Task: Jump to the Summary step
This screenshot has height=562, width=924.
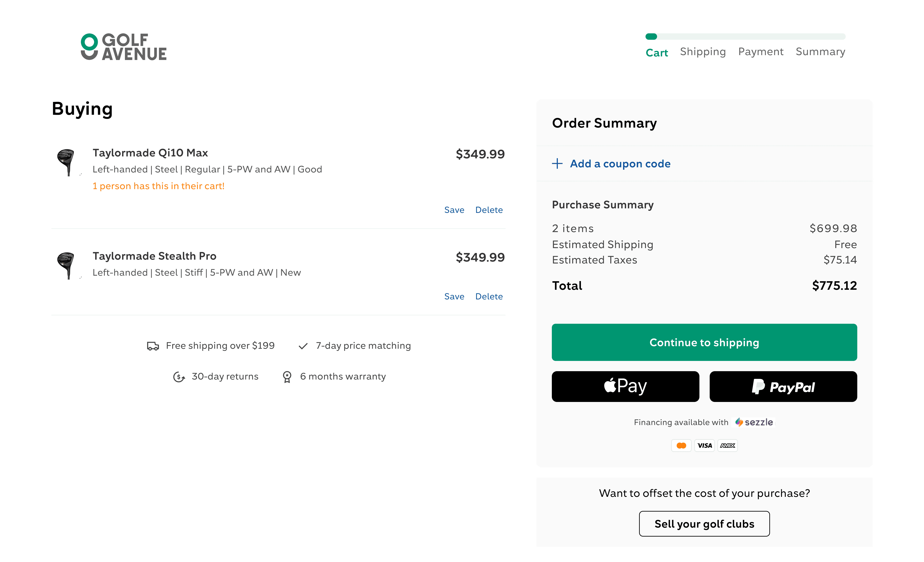Action: (820, 52)
